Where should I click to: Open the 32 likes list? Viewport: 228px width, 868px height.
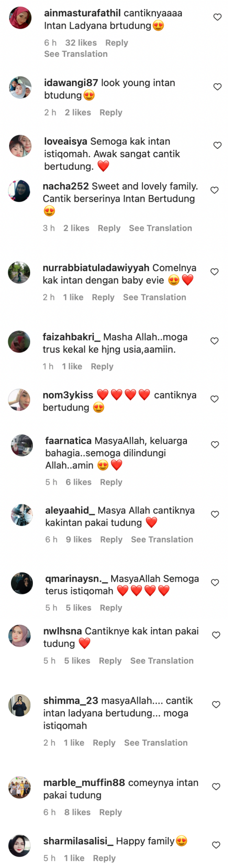(x=81, y=43)
